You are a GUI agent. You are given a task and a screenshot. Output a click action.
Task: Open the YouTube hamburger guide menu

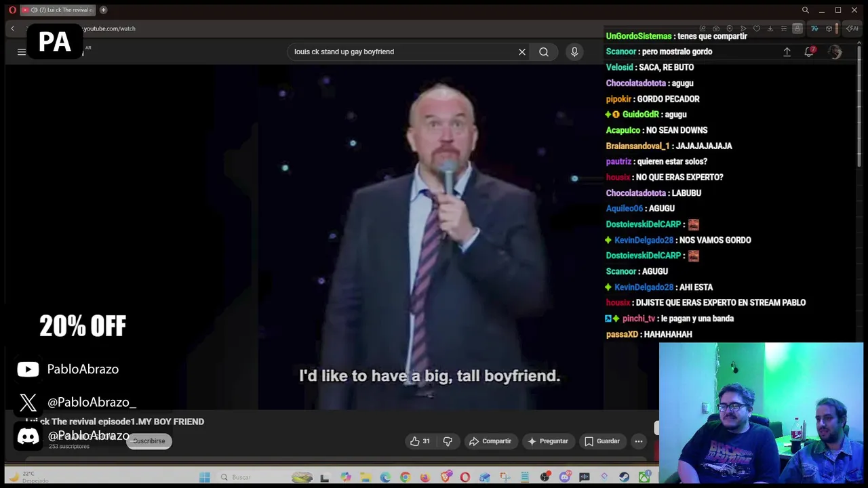click(x=22, y=52)
